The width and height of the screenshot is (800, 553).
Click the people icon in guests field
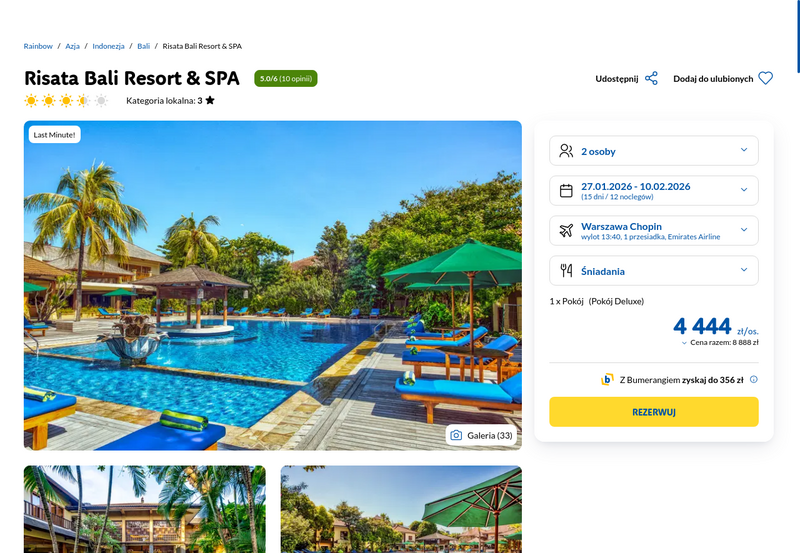566,151
